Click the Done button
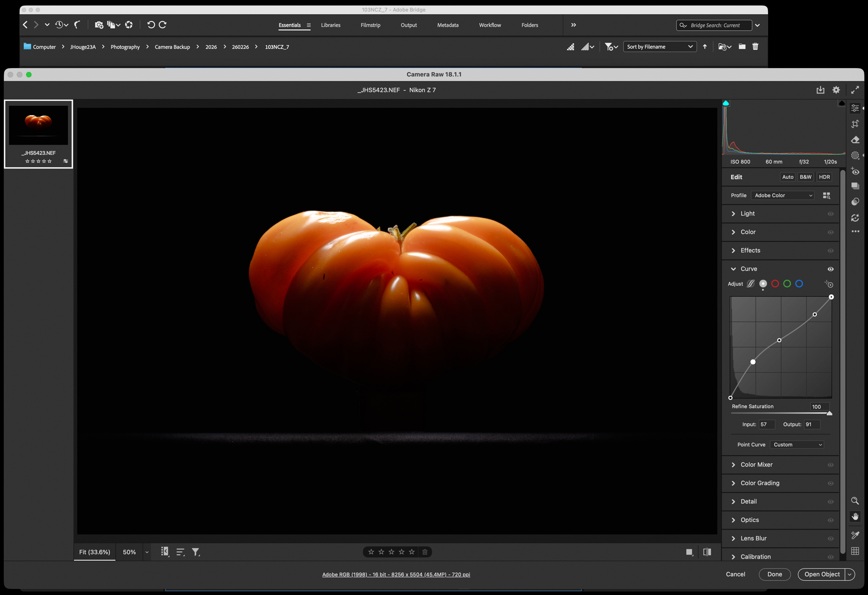Image resolution: width=868 pixels, height=595 pixels. [x=774, y=574]
